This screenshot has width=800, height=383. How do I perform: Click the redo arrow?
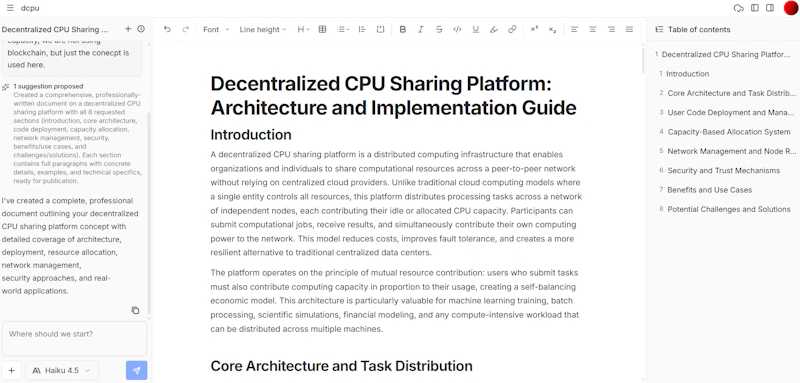pyautogui.click(x=185, y=30)
